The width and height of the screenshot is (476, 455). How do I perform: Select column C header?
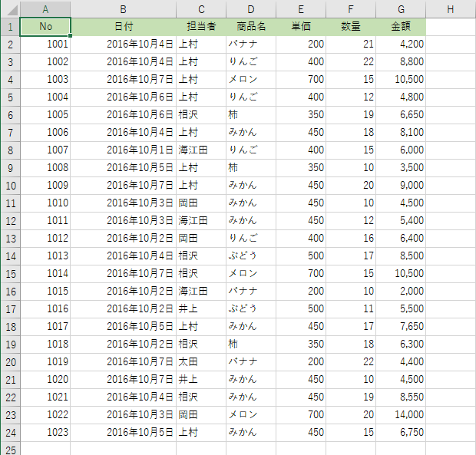[x=201, y=9]
